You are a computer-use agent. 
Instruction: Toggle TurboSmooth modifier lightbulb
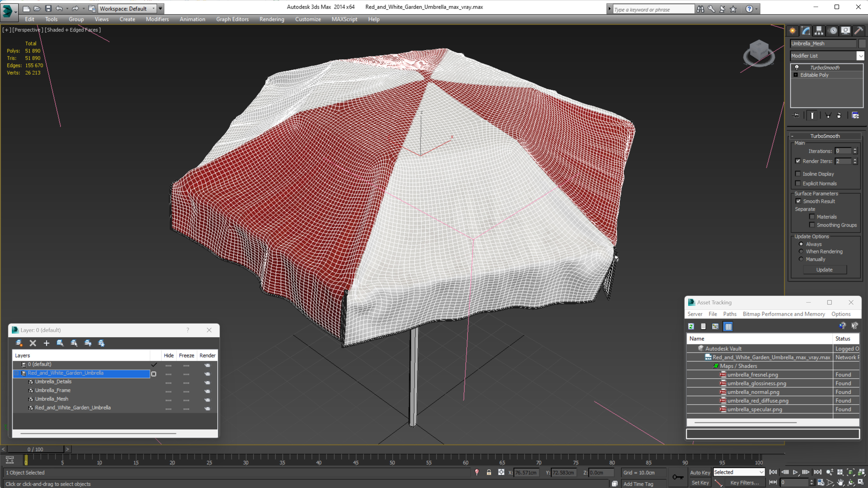pyautogui.click(x=797, y=67)
